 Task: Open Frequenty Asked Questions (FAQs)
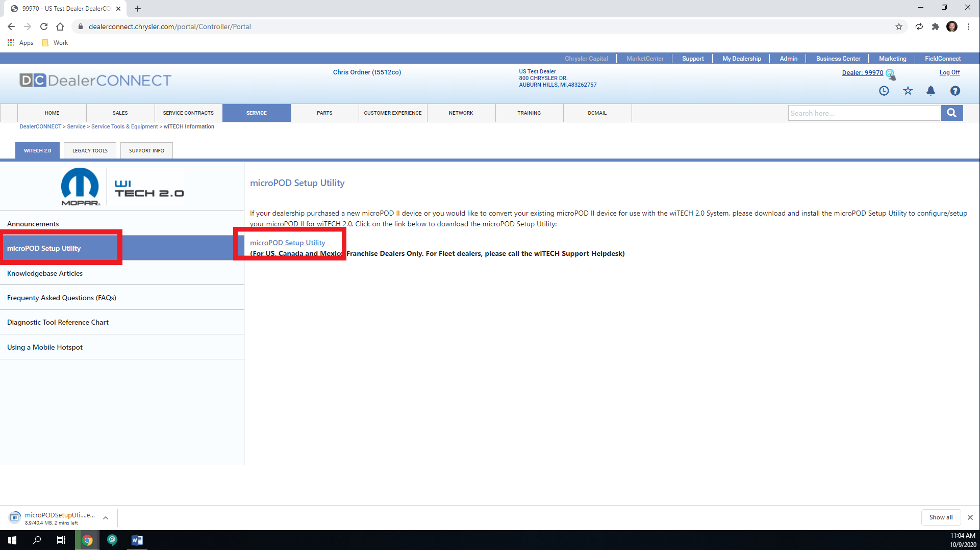point(122,298)
